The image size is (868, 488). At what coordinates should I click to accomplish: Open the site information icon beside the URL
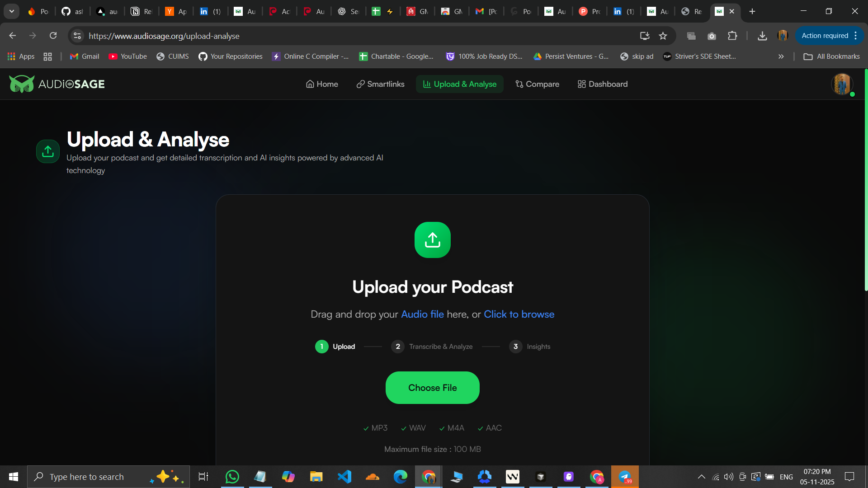click(x=77, y=36)
